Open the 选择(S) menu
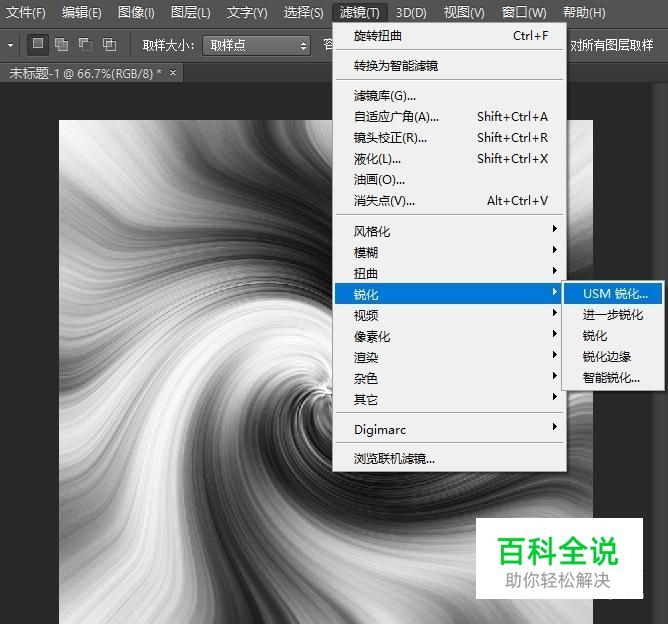This screenshot has width=668, height=624. 303,13
